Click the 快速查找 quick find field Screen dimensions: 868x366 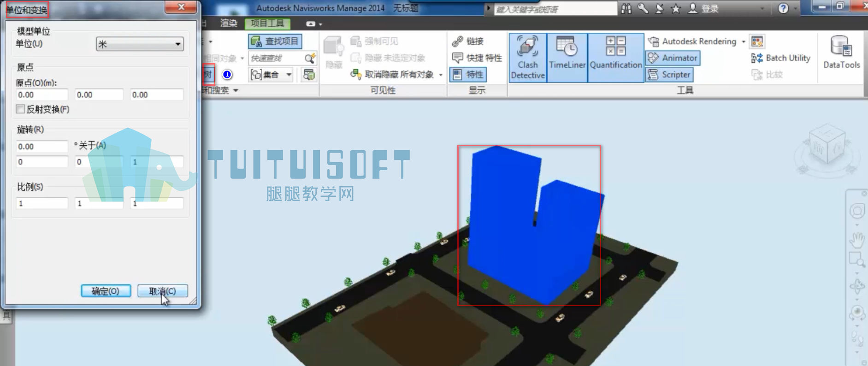277,59
